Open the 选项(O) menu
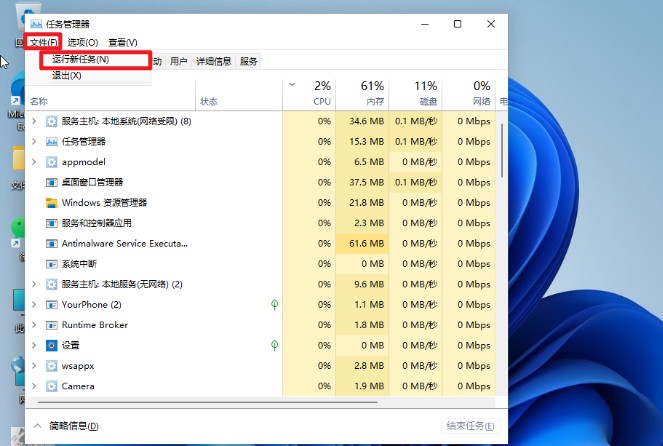663x446 pixels. coord(83,42)
